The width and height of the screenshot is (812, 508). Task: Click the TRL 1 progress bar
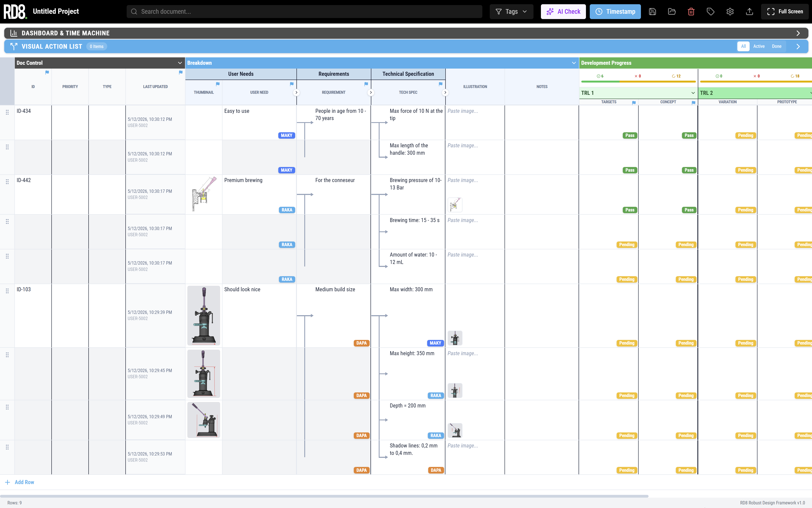(639, 82)
